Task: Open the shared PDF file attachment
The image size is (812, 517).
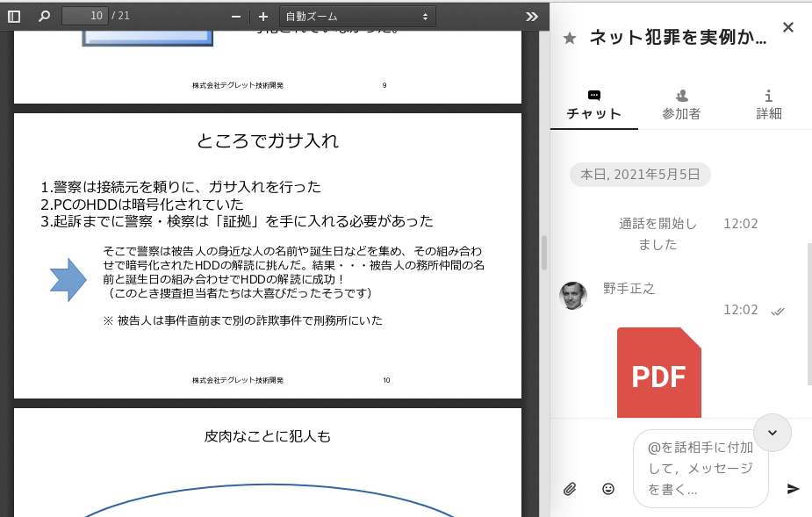Action: tap(658, 372)
